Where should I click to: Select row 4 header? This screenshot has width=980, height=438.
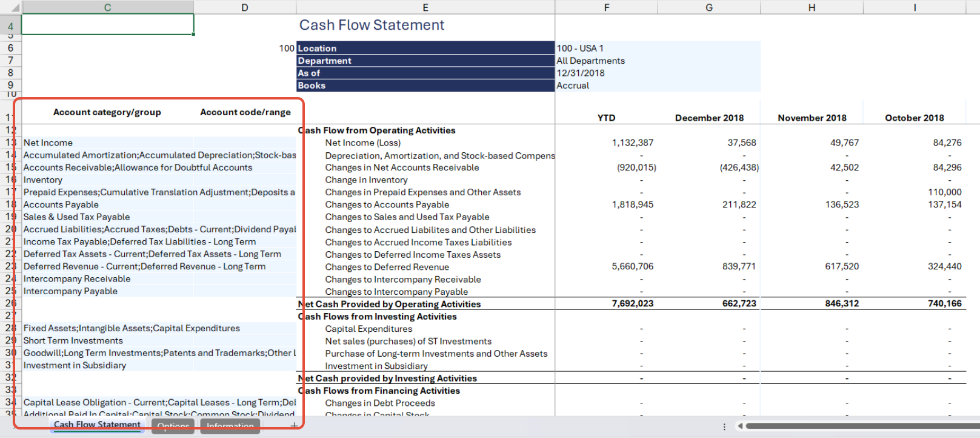10,27
